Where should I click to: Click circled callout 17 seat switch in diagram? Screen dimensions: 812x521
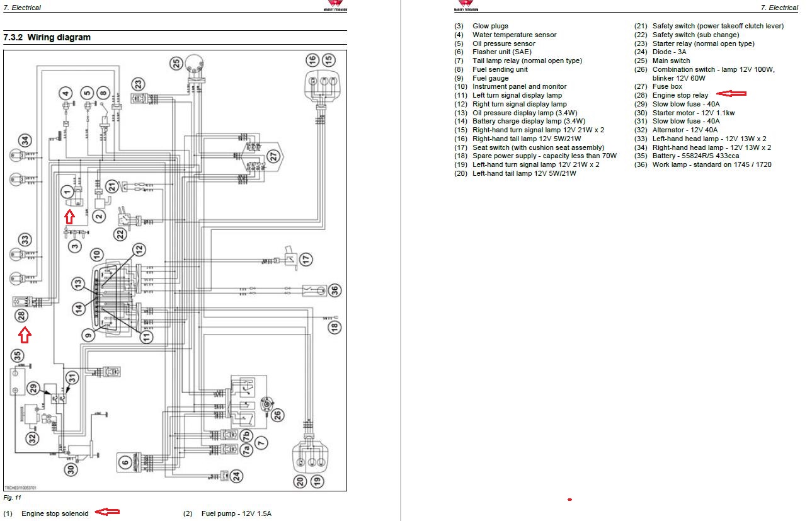coord(306,258)
